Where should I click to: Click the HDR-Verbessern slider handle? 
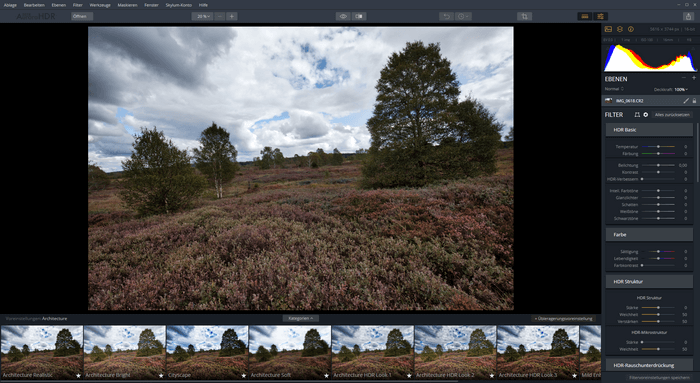[x=642, y=179]
